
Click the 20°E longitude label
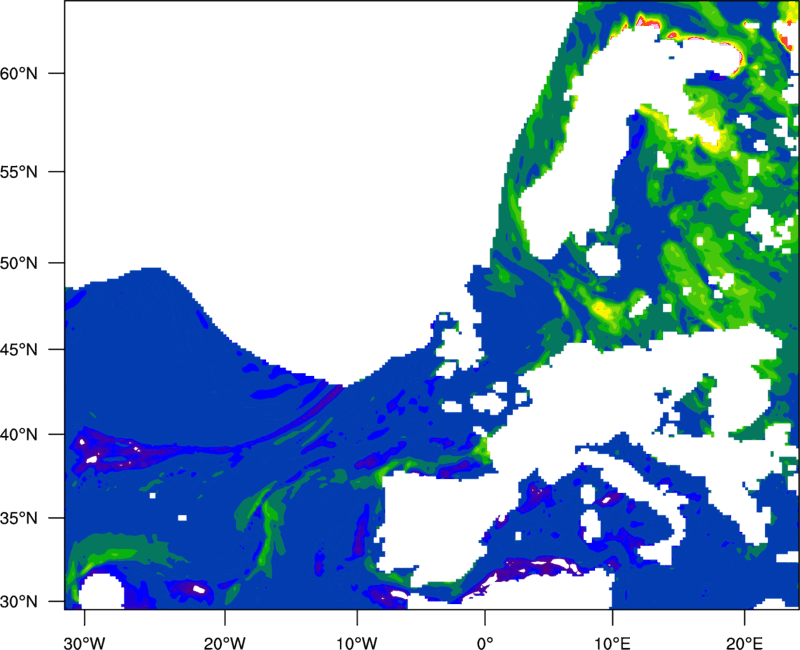(744, 643)
